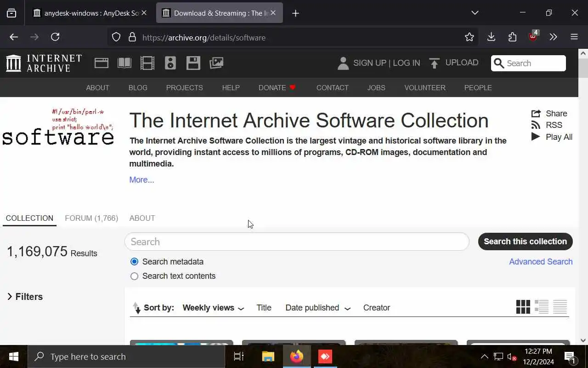The image size is (588, 368).
Task: Switch to tile grid view
Action: click(x=523, y=307)
